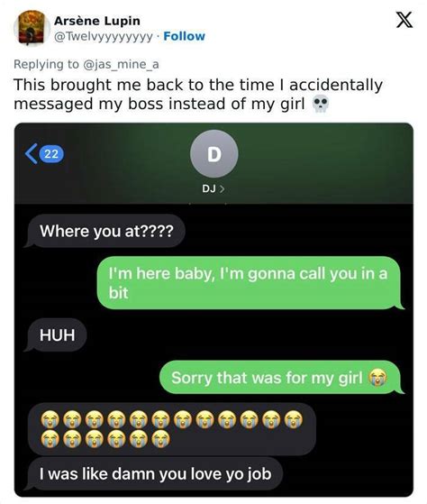427x504 pixels.
Task: Click the crying emoji in green bubble
Action: click(x=377, y=378)
